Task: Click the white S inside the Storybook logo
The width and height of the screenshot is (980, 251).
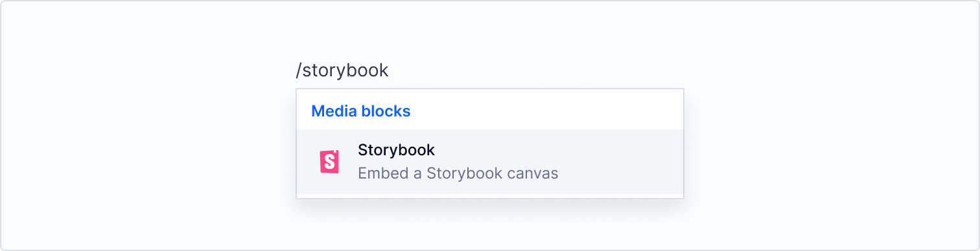Action: [x=329, y=162]
